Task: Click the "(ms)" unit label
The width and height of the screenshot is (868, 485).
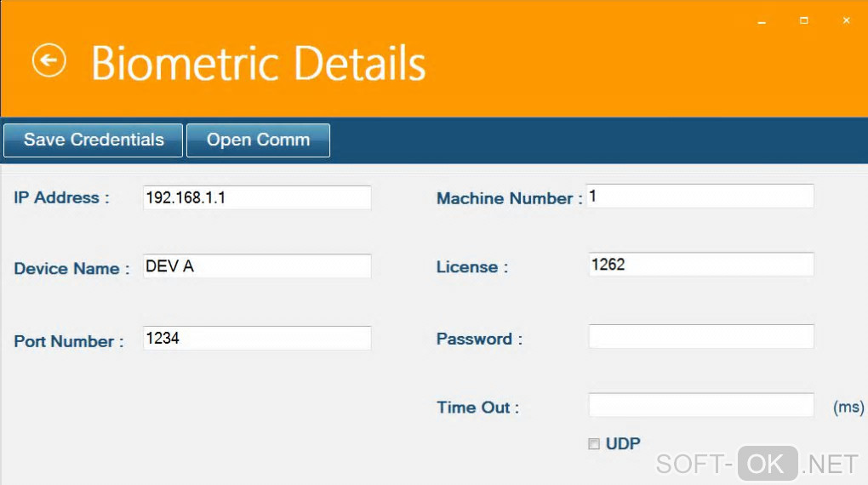Action: pos(848,407)
